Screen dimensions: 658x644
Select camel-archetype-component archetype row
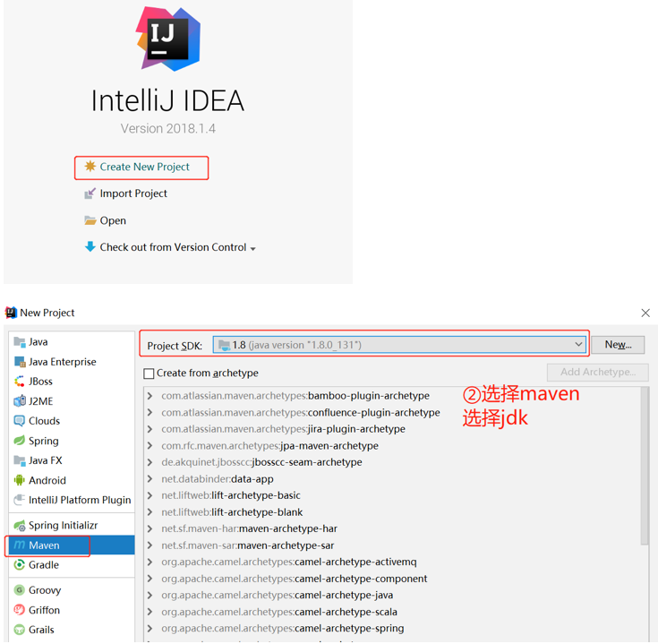click(x=392, y=579)
